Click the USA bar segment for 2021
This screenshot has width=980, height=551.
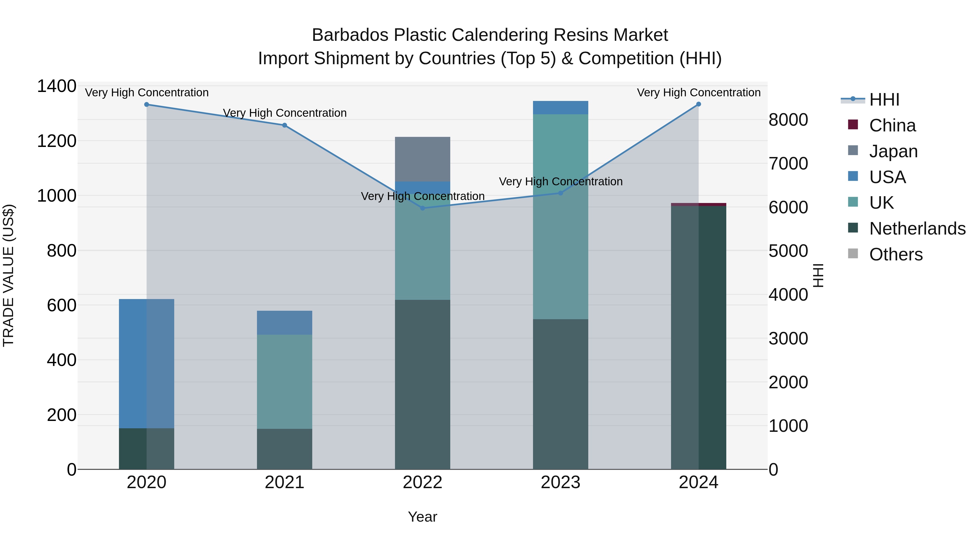(284, 323)
